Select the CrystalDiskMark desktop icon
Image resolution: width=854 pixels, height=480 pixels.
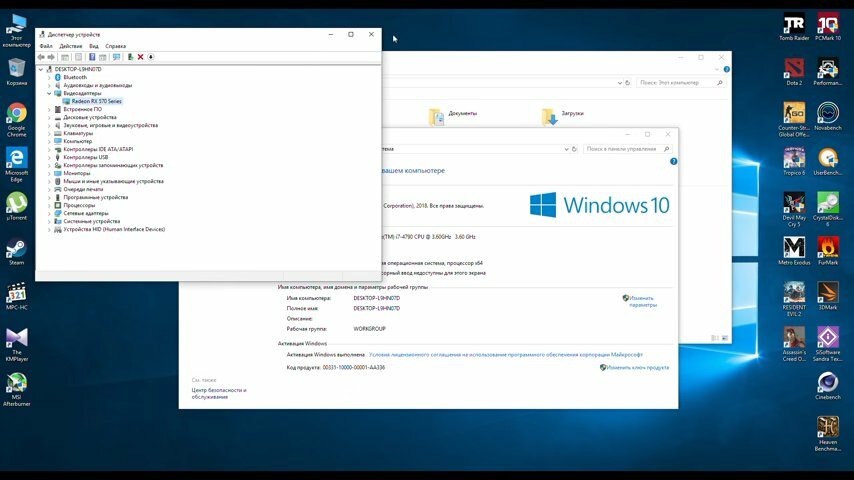coord(828,210)
